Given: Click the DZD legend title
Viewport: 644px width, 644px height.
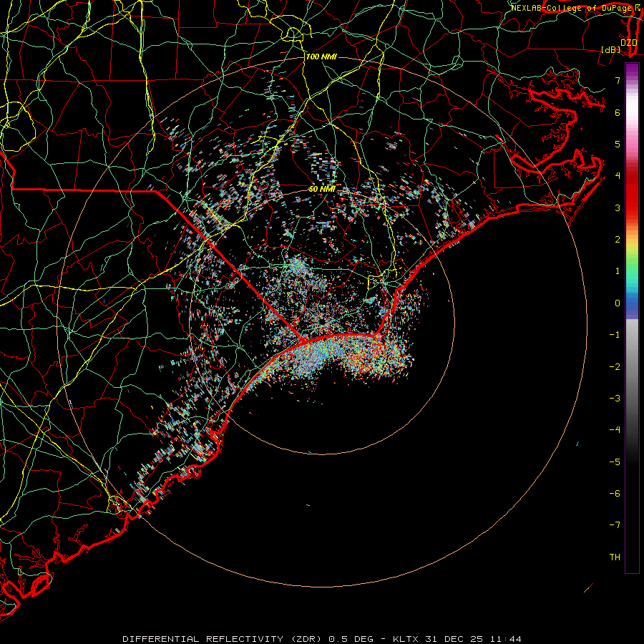Looking at the screenshot, I should coord(629,42).
